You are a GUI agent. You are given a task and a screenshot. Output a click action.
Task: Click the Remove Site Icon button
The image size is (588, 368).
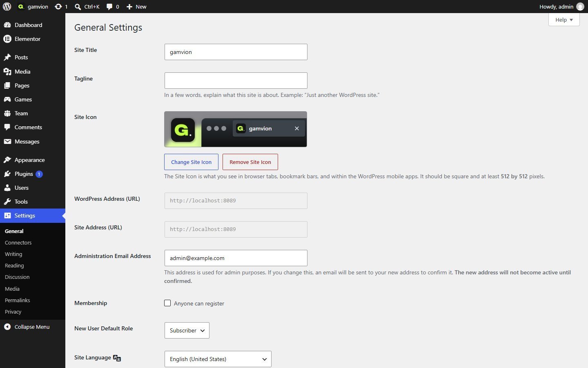pyautogui.click(x=250, y=162)
